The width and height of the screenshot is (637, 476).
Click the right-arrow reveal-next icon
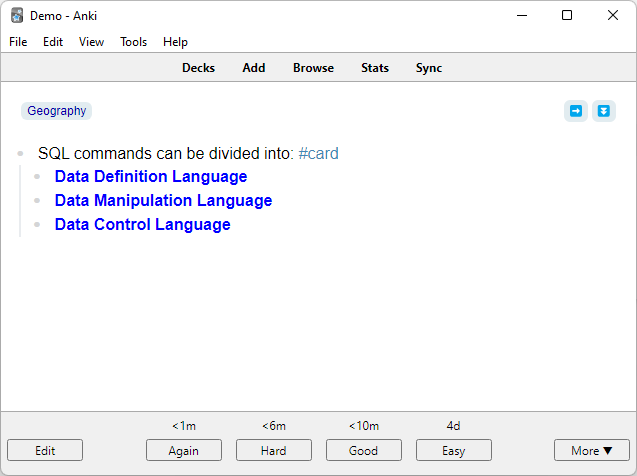[576, 111]
